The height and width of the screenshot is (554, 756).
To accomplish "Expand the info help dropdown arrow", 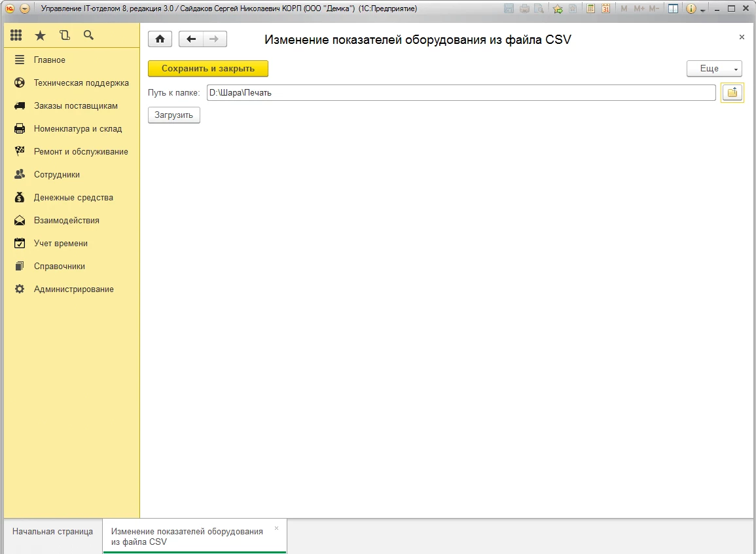I will 703,10.
